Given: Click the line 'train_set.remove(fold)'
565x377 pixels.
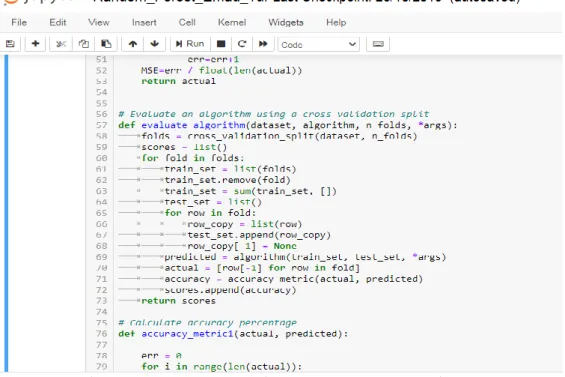Looking at the screenshot, I should click(x=227, y=180).
